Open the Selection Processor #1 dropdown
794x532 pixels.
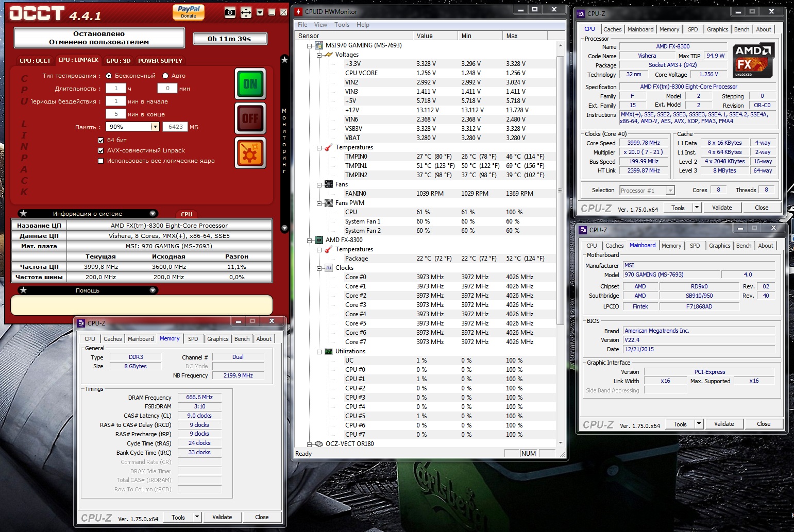[670, 191]
